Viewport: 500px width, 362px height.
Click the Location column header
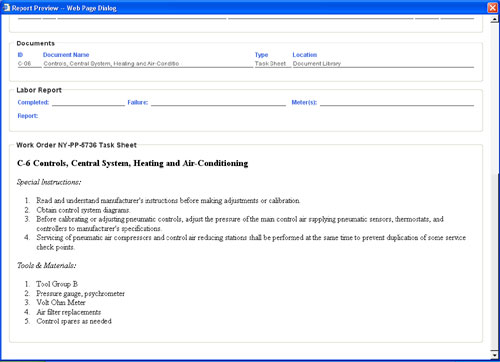tap(305, 55)
